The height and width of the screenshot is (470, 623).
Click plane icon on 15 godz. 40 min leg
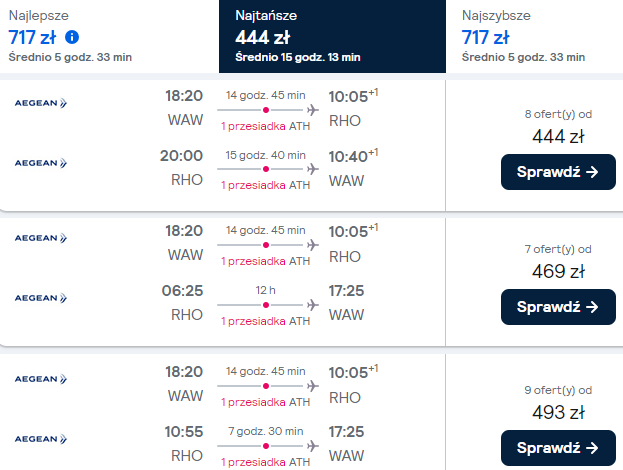(x=313, y=168)
